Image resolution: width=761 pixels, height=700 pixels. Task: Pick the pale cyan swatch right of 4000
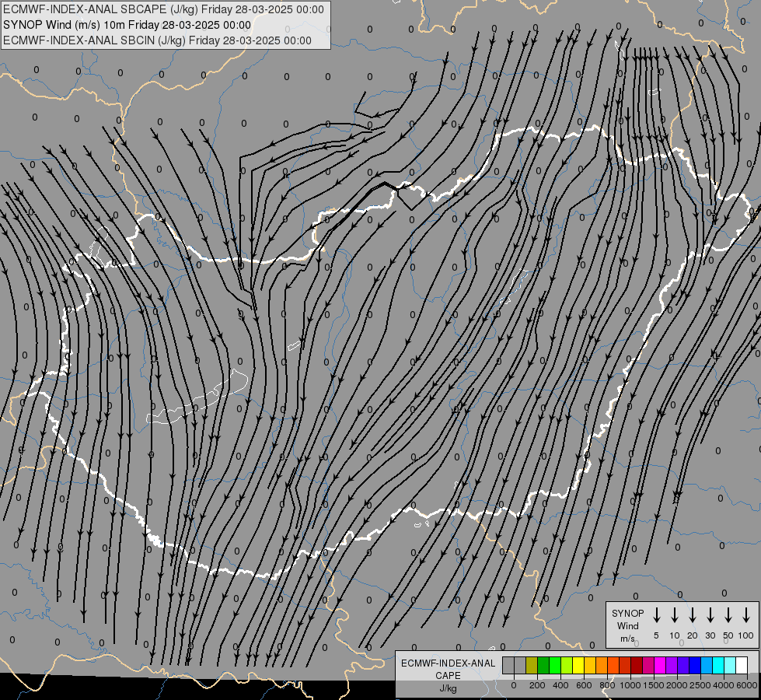pos(730,665)
